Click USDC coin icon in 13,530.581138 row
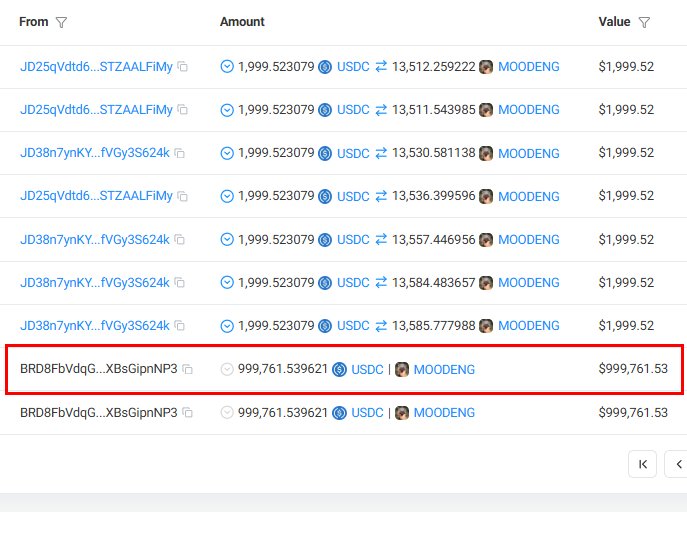The image size is (687, 554). click(325, 153)
